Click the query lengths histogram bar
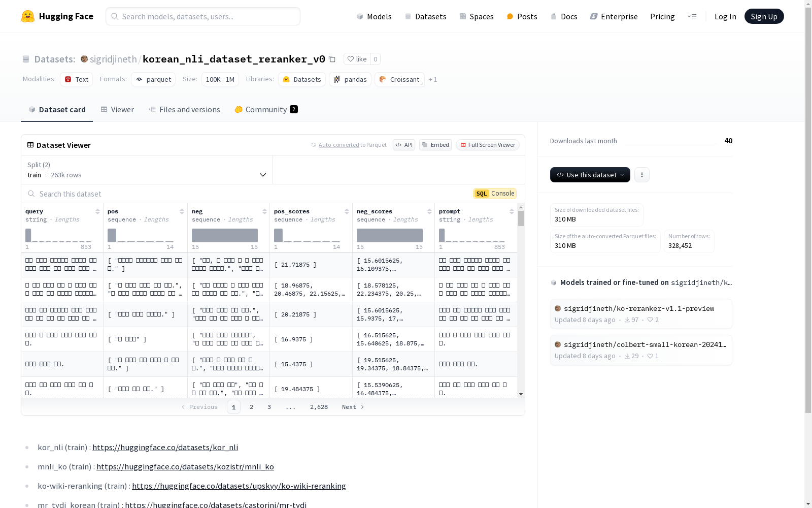This screenshot has height=508, width=812. pos(28,235)
